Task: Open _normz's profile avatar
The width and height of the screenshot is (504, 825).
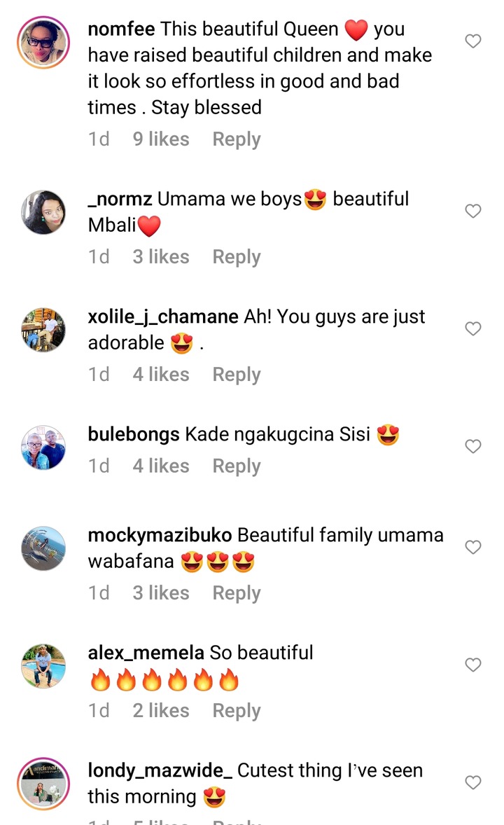Action: [43, 212]
